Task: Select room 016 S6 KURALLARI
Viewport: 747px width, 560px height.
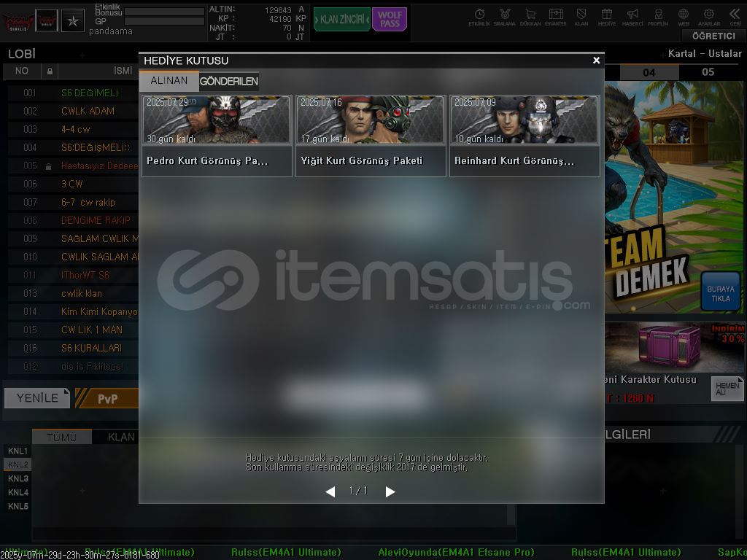Action: coord(73,348)
